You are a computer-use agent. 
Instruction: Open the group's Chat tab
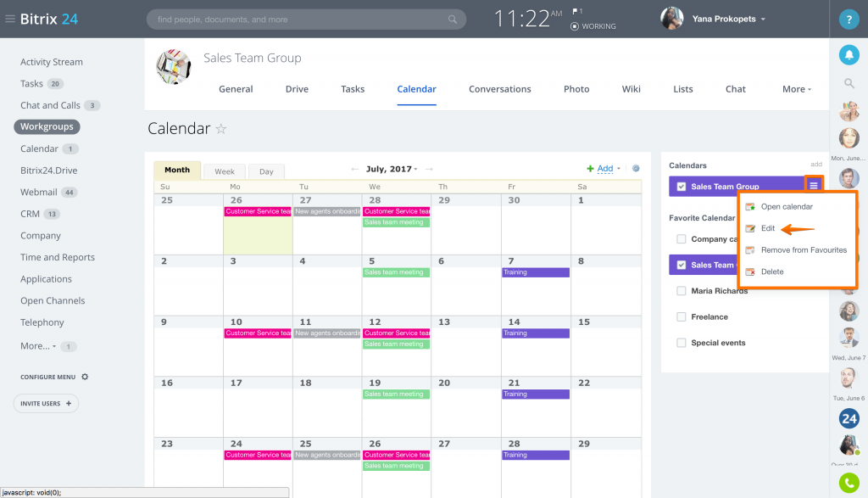[735, 89]
